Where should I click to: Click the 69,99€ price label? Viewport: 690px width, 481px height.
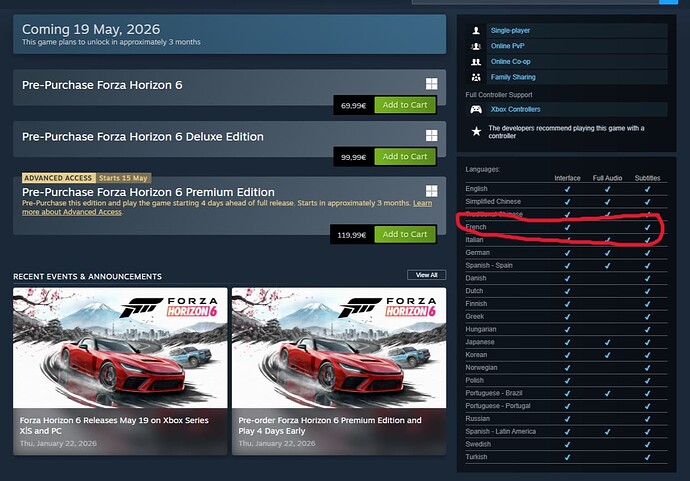[353, 106]
